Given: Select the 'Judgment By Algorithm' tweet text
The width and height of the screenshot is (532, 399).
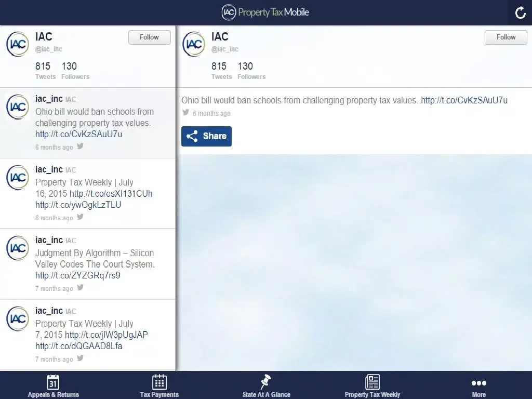Looking at the screenshot, I should click(95, 259).
